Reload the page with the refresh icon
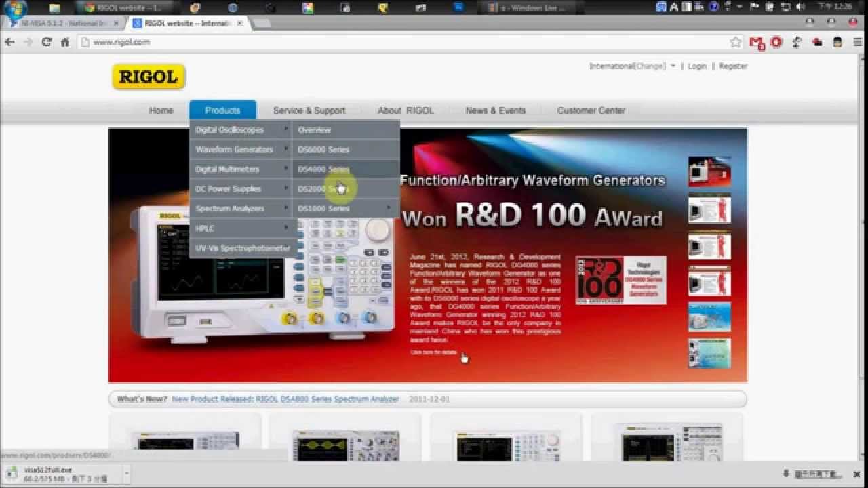This screenshot has height=488, width=868. click(46, 42)
